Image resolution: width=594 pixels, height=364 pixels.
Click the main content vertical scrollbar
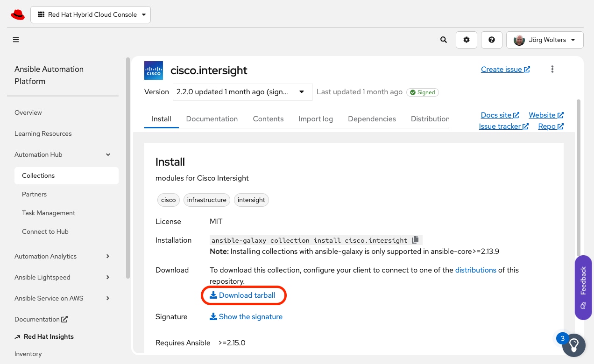[579, 177]
